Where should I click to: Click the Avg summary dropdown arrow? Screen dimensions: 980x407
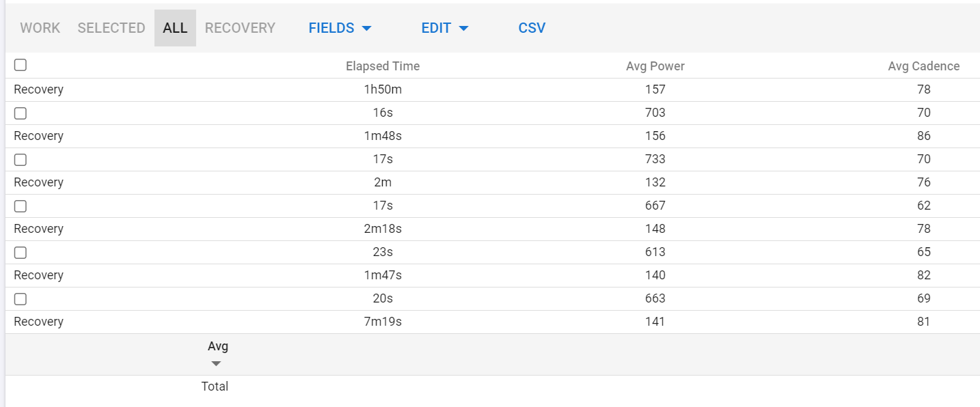(217, 363)
